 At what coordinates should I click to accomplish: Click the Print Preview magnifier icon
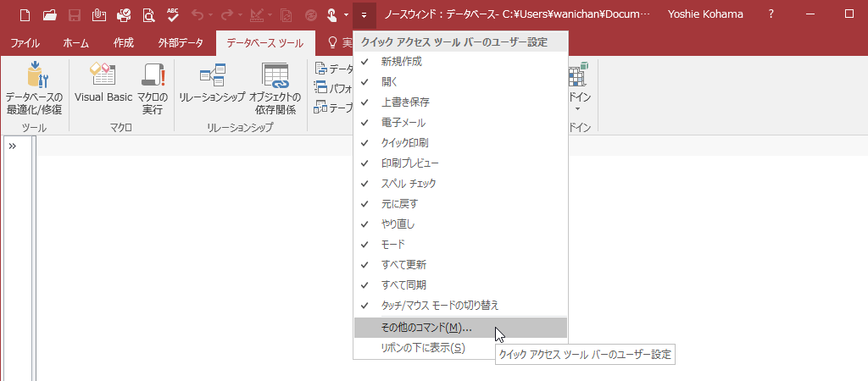click(x=148, y=15)
